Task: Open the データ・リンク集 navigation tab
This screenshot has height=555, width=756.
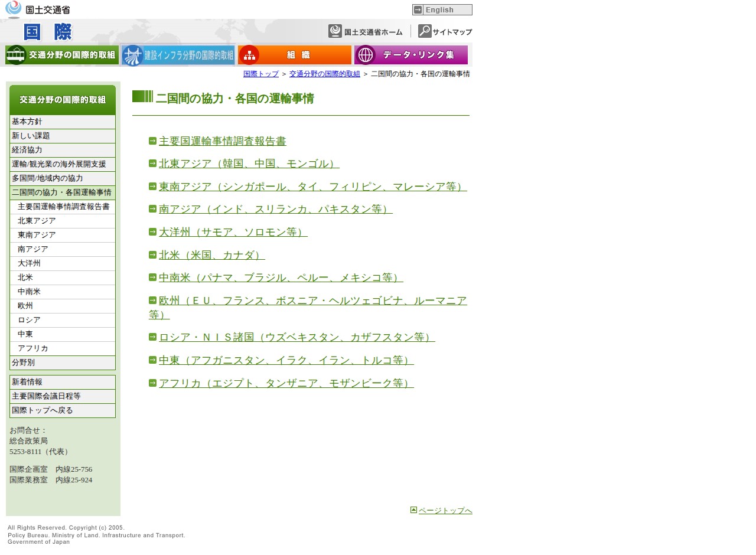Action: click(411, 55)
